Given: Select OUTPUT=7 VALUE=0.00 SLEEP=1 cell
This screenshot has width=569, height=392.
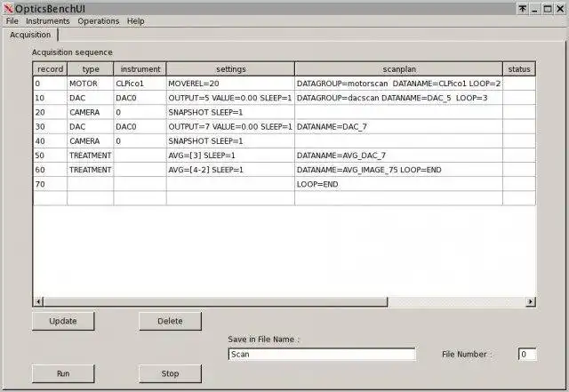Looking at the screenshot, I should coord(230,127).
